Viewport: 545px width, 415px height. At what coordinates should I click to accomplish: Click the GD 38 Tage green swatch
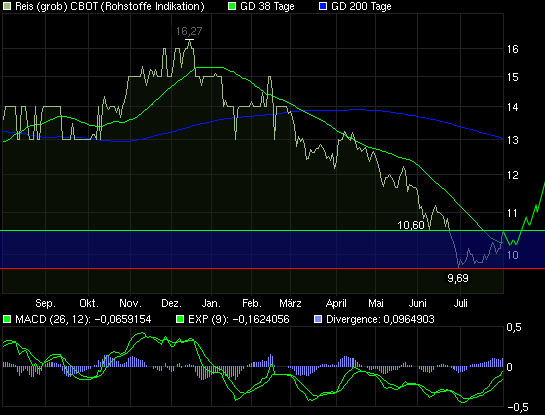coord(231,6)
